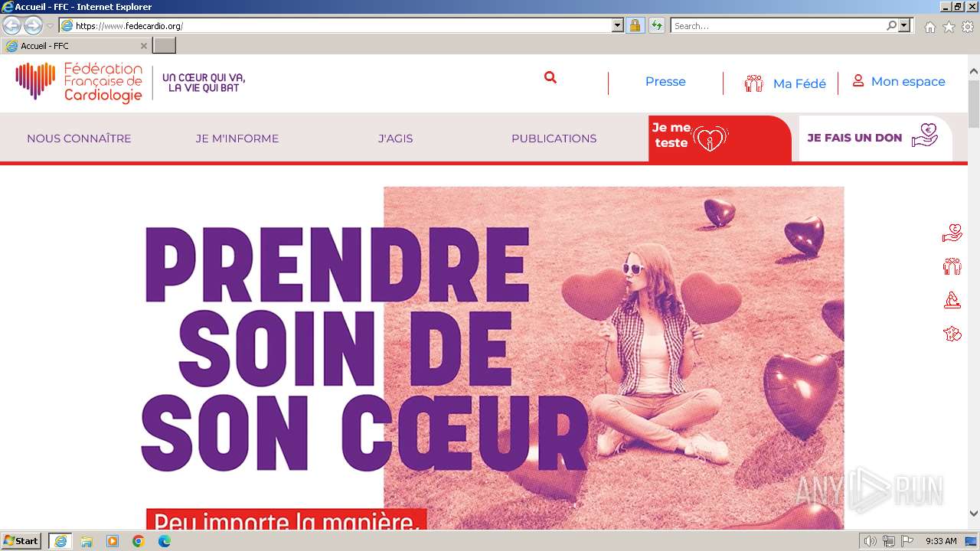Click the Prendre soin de son cœur banner
Viewport: 980px width, 551px height.
pos(492,358)
